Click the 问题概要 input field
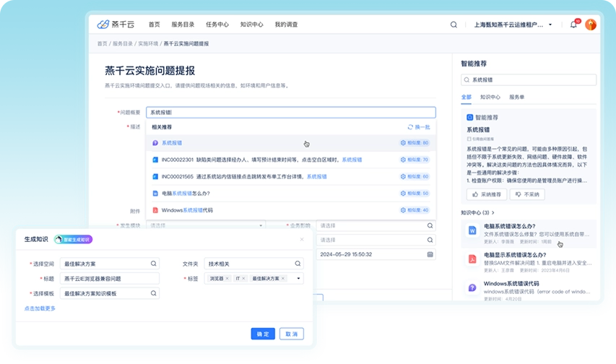 (290, 113)
